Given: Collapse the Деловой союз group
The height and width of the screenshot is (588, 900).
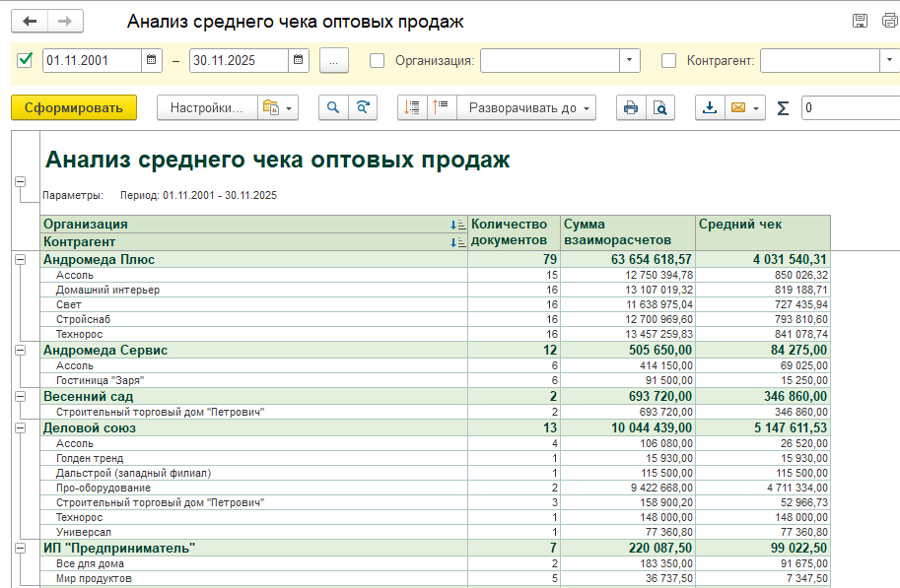Looking at the screenshot, I should pyautogui.click(x=20, y=428).
